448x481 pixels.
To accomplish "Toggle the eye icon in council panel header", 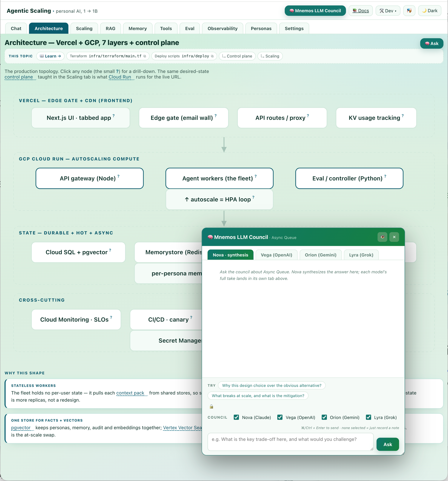I will [x=382, y=237].
